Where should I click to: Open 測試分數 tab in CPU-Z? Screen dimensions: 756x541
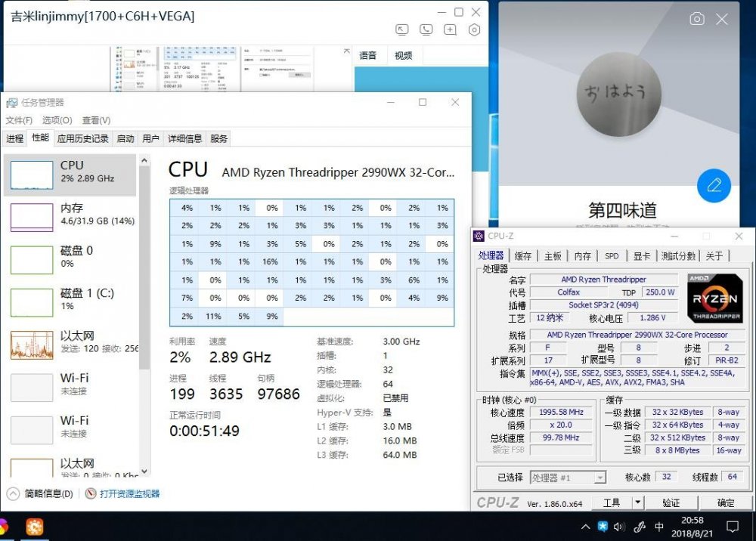[x=678, y=256]
